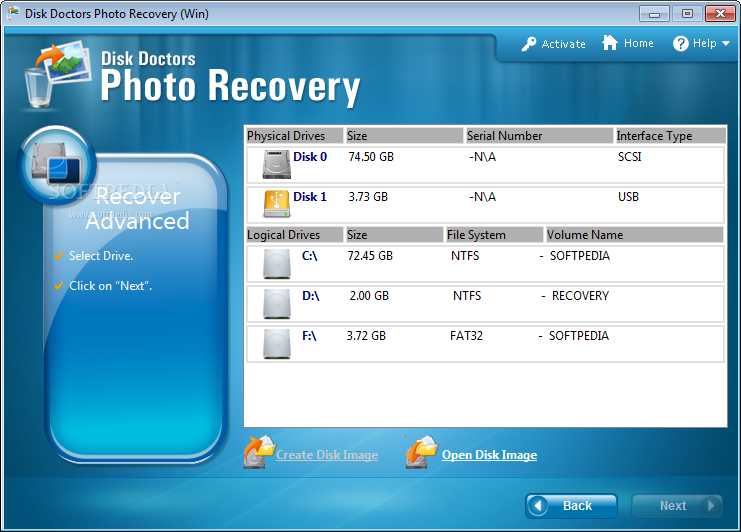Select the C:\ drive icon
This screenshot has height=532, width=741.
click(276, 264)
